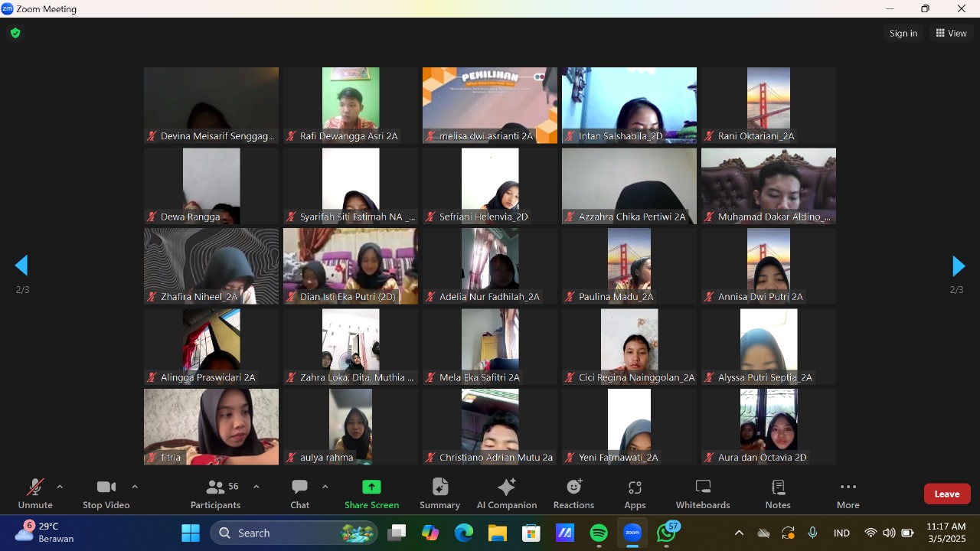Screen dimensions: 980x551
Task: Expand video options arrow beside Stop Video
Action: point(135,487)
